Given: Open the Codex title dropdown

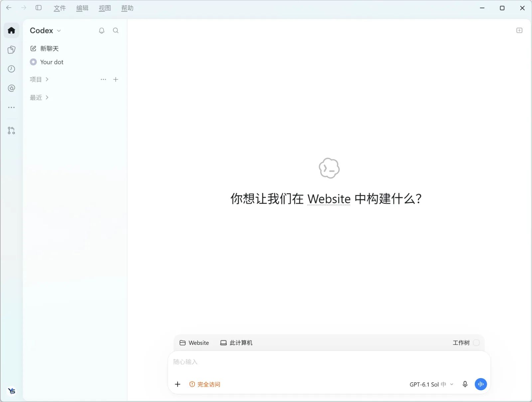Looking at the screenshot, I should coord(45,31).
